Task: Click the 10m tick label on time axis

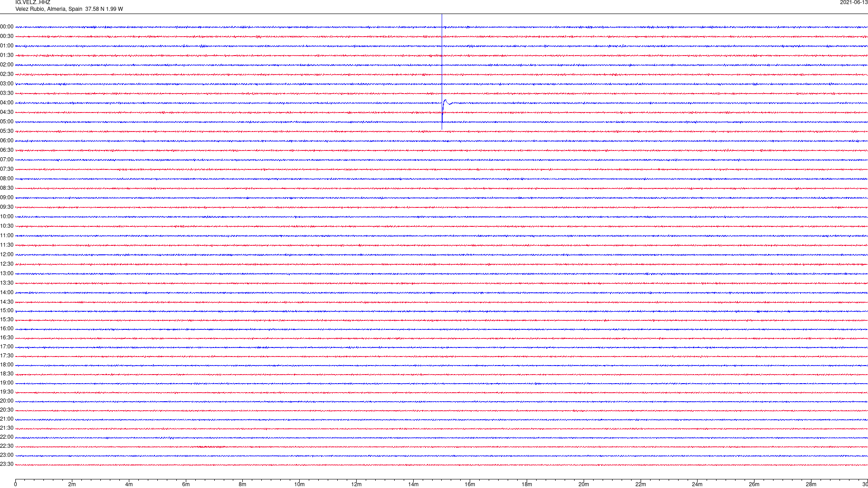Action: [299, 484]
